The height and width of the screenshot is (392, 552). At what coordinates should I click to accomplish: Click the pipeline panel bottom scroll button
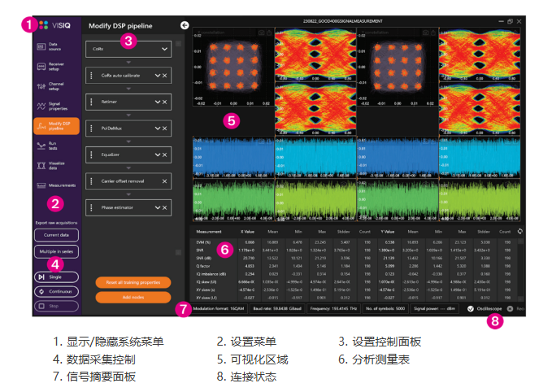pos(179,252)
